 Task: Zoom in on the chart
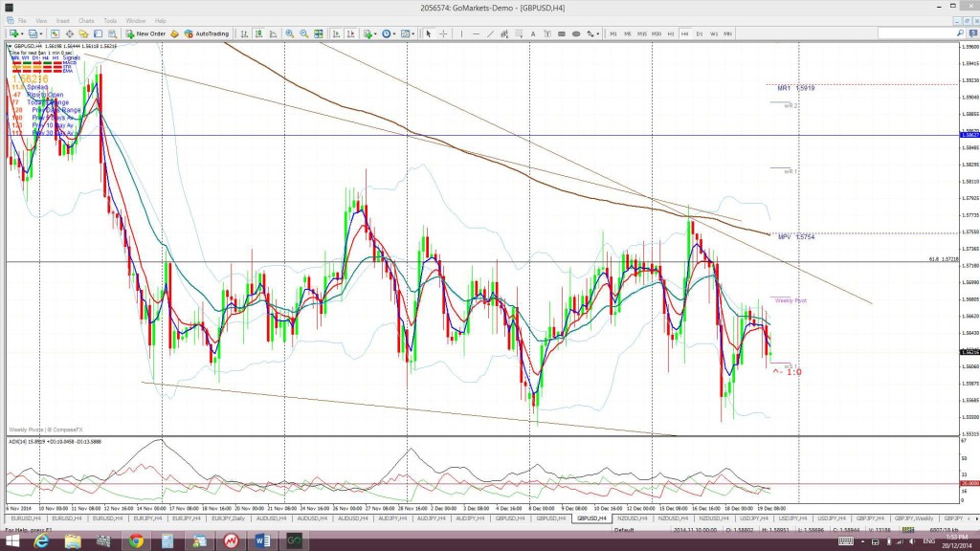coord(289,33)
